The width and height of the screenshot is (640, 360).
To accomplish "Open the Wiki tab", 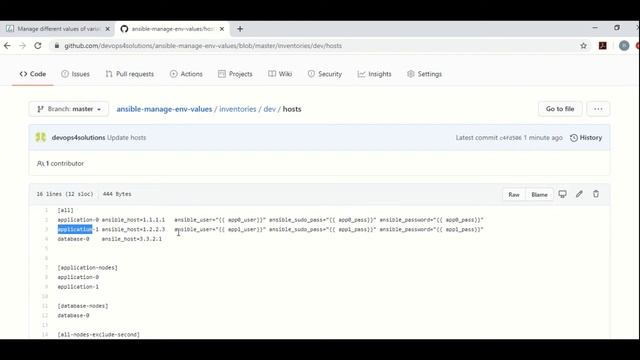I will tap(280, 74).
